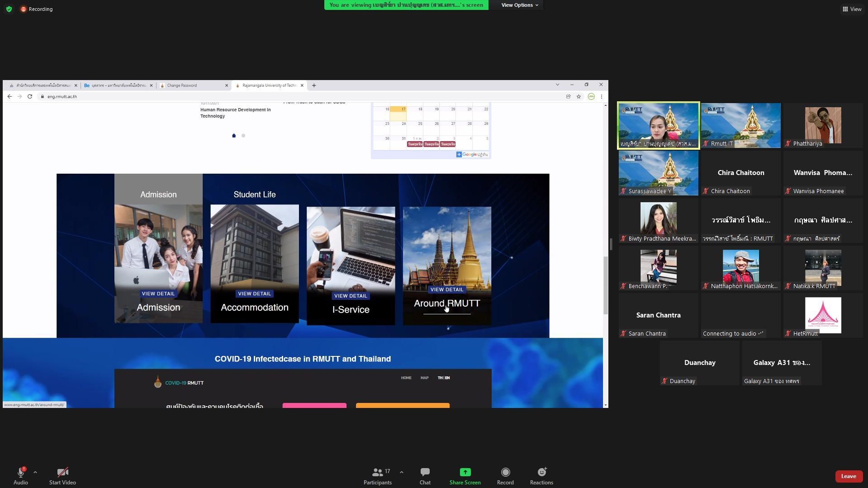
Task: Click View Detail on Around RMUTT card
Action: pyautogui.click(x=447, y=289)
